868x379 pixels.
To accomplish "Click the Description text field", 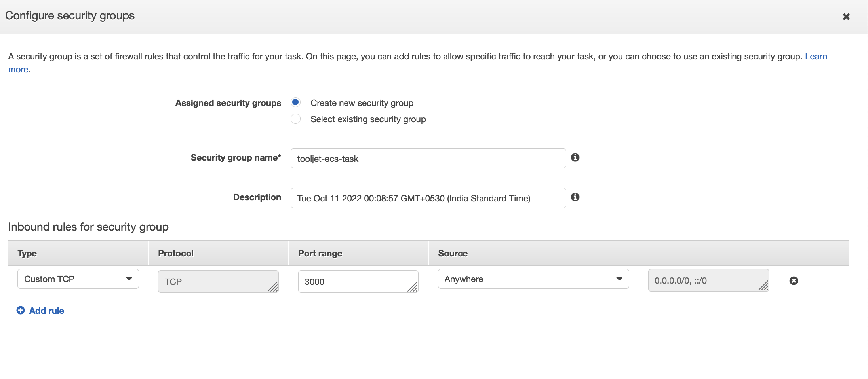I will click(x=428, y=198).
